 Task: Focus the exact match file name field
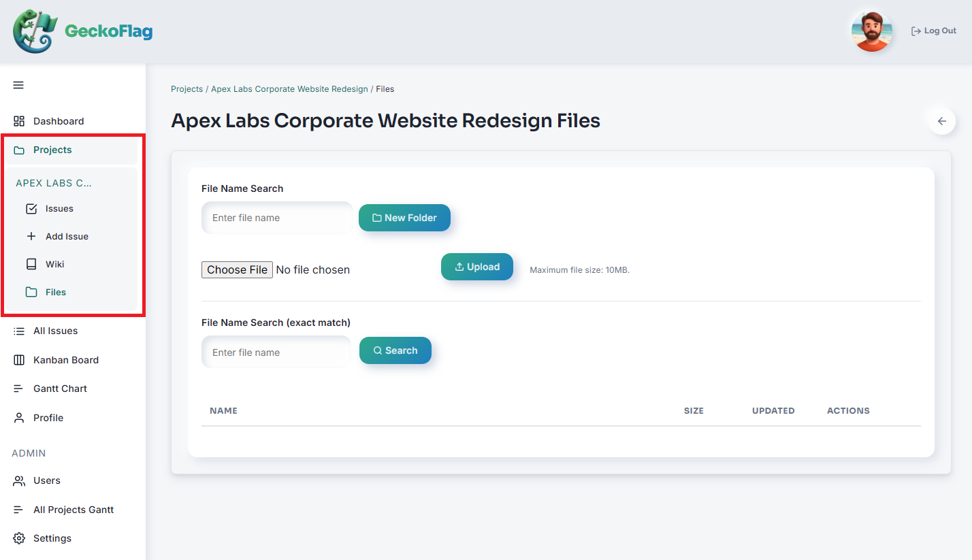click(276, 352)
